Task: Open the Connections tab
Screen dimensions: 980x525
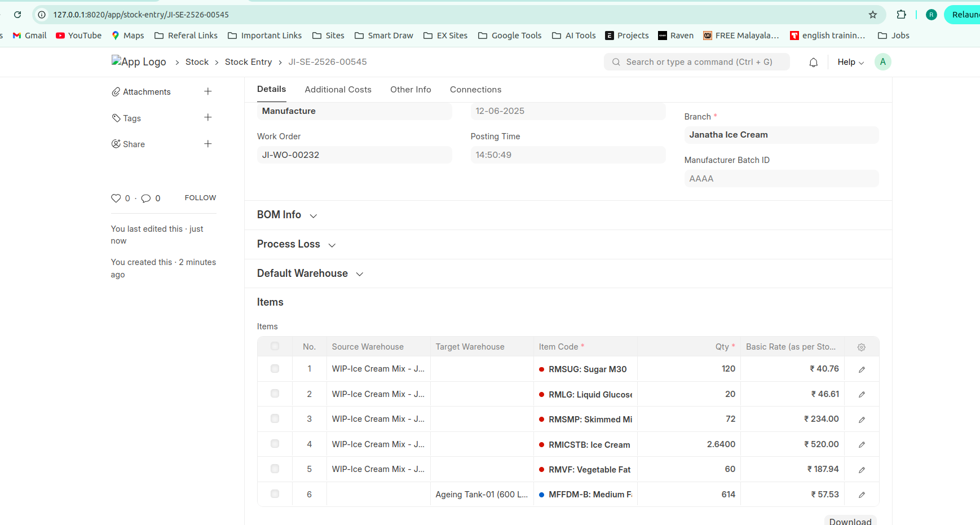Action: (x=475, y=90)
